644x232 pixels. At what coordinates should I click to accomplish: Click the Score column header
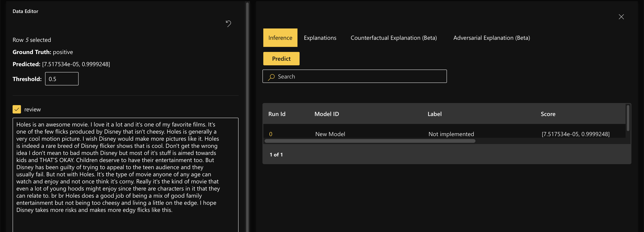[x=548, y=114]
